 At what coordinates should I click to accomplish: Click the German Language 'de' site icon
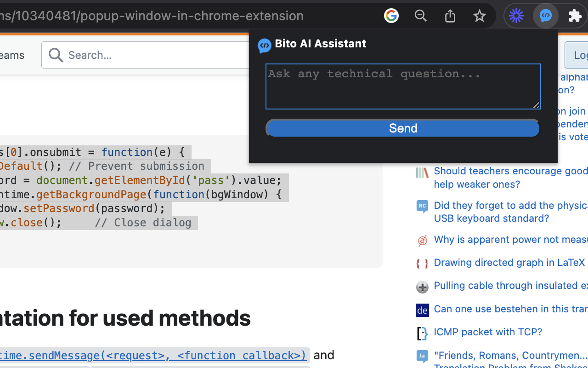[422, 310]
